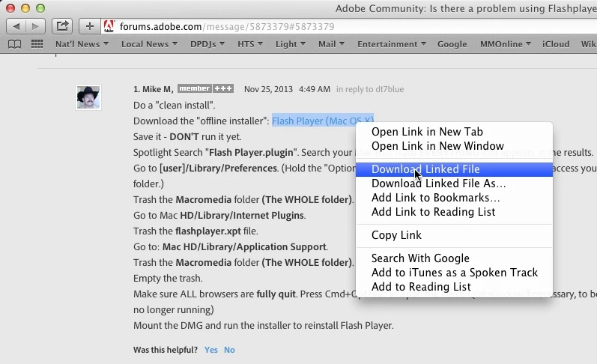The width and height of the screenshot is (597, 364).
Task: Open the MMOnline bookmarks dropdown
Action: [x=506, y=44]
